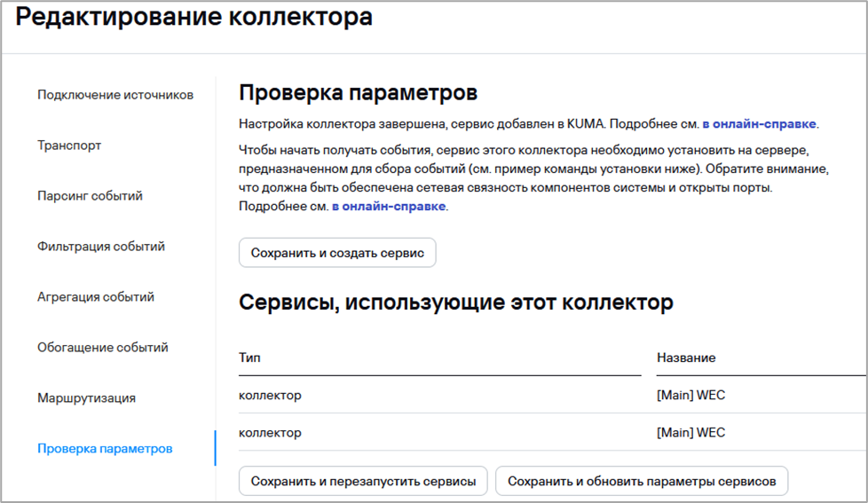868x503 pixels.
Task: Click the Тип column header
Action: 249,358
